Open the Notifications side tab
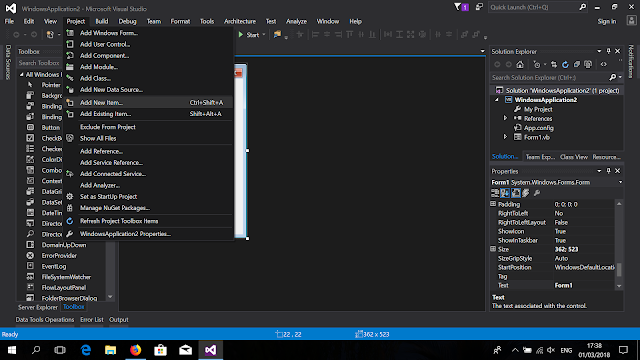640x360 pixels. [x=631, y=61]
